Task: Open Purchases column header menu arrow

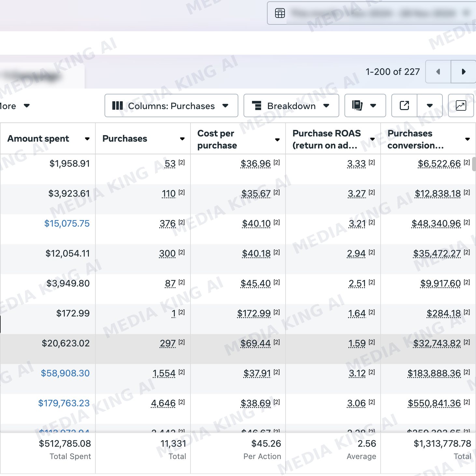Action: click(182, 139)
